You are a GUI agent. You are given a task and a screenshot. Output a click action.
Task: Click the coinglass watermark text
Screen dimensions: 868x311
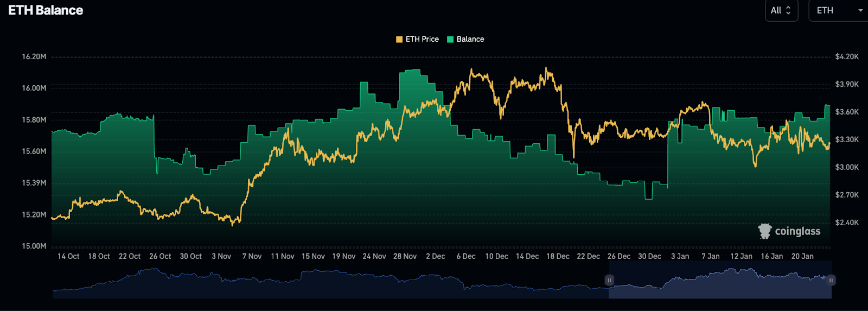tap(797, 231)
